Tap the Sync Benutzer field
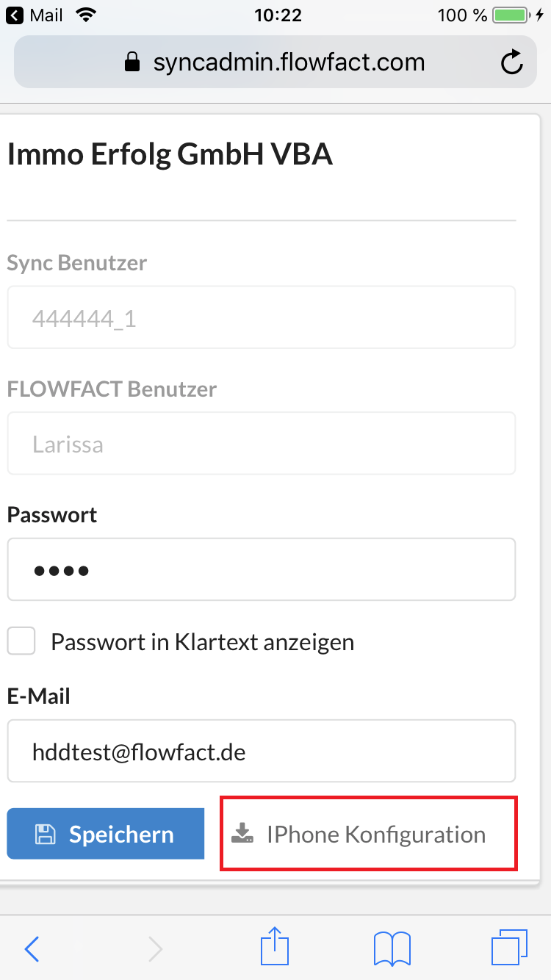Image resolution: width=551 pixels, height=980 pixels. (x=261, y=317)
